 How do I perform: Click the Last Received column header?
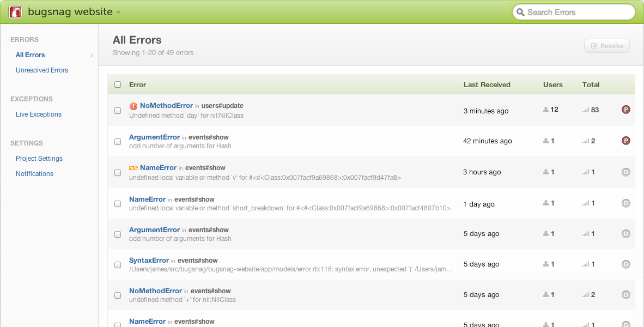click(x=487, y=84)
